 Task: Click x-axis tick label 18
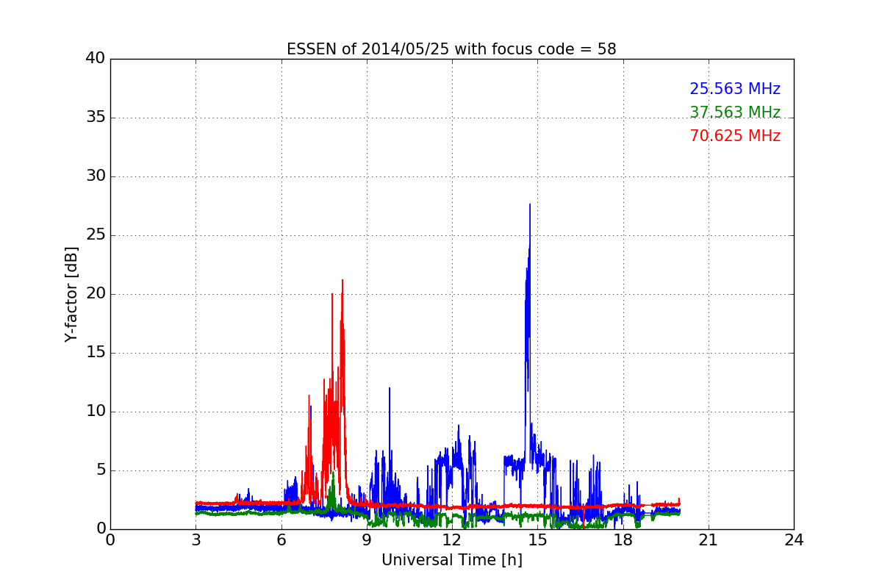(x=623, y=540)
